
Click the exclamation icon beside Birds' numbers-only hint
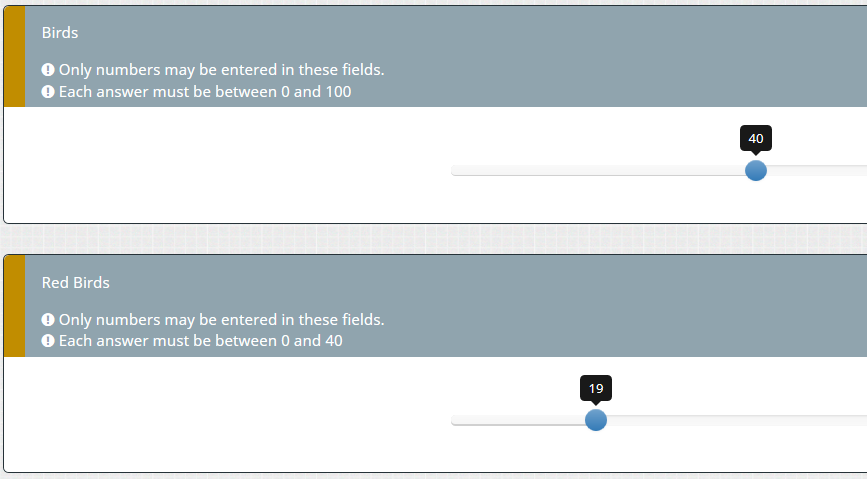tap(48, 70)
